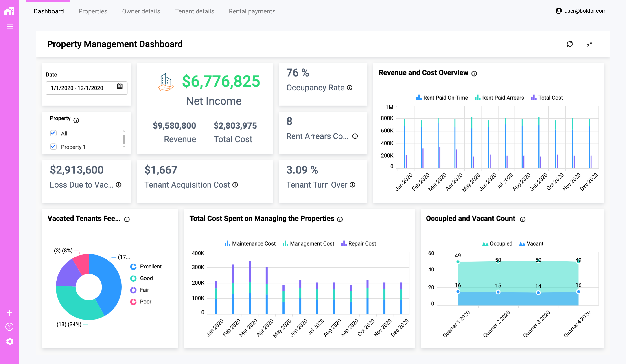Toggle the Property 1 checkbox
The height and width of the screenshot is (364, 626).
[x=53, y=147]
